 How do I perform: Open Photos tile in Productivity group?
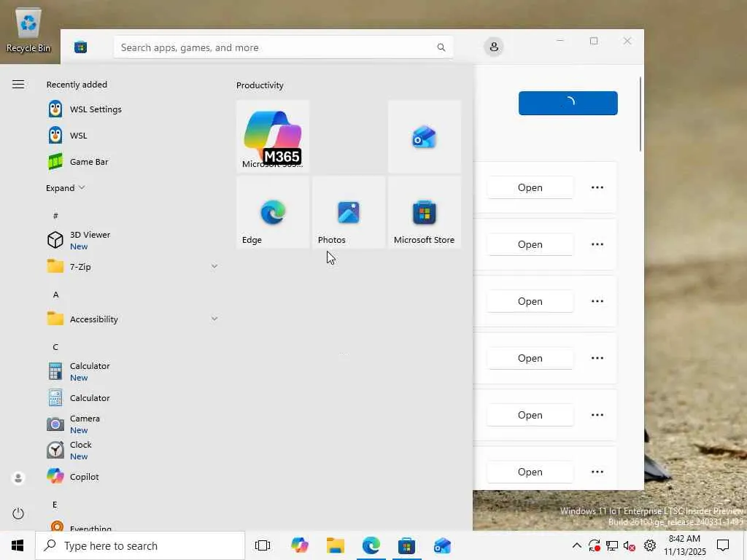[x=348, y=212]
